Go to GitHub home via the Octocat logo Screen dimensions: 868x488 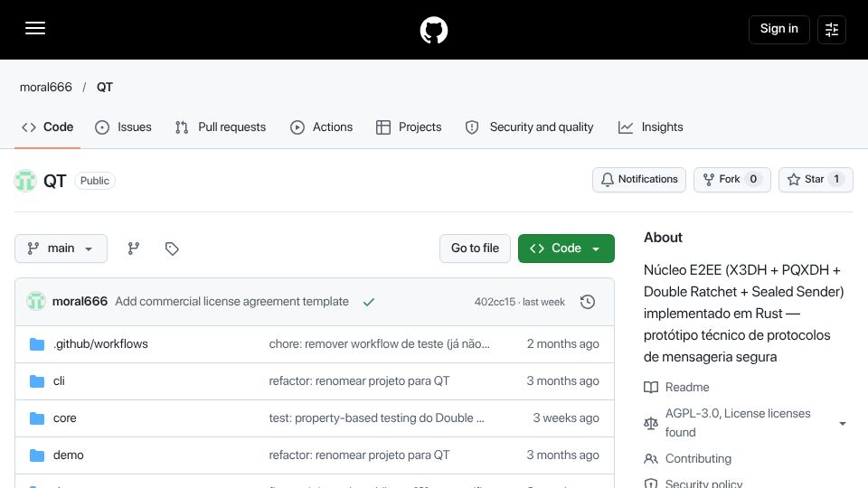433,30
